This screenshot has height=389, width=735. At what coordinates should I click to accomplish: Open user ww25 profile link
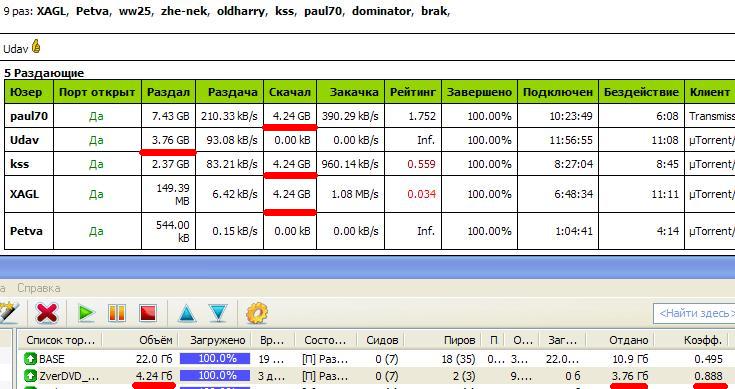[x=134, y=11]
